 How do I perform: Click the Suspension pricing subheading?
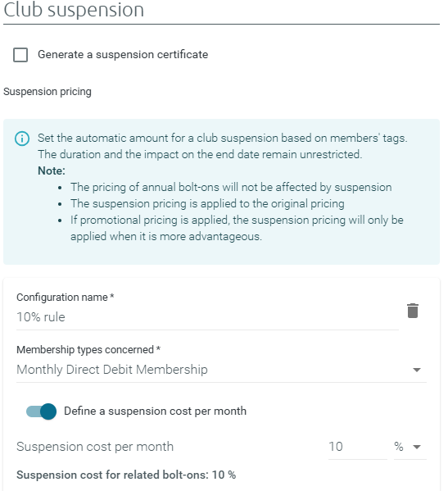48,92
